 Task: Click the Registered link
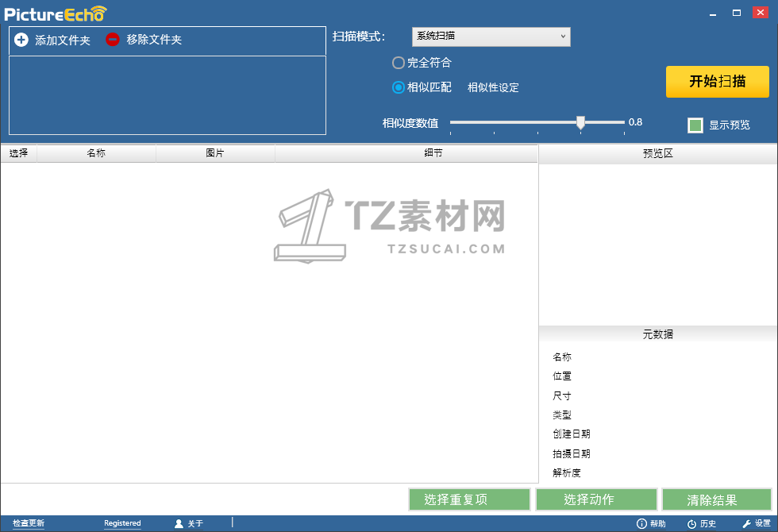122,523
